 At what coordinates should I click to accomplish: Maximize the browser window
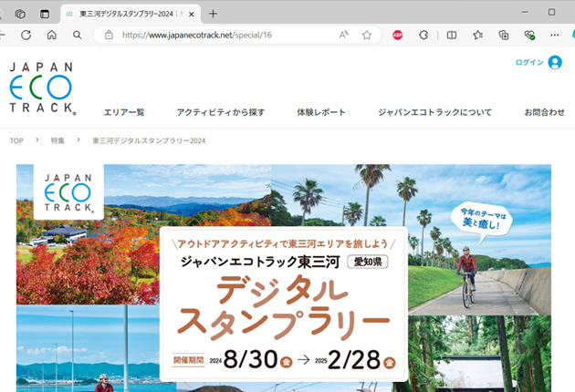(x=551, y=12)
